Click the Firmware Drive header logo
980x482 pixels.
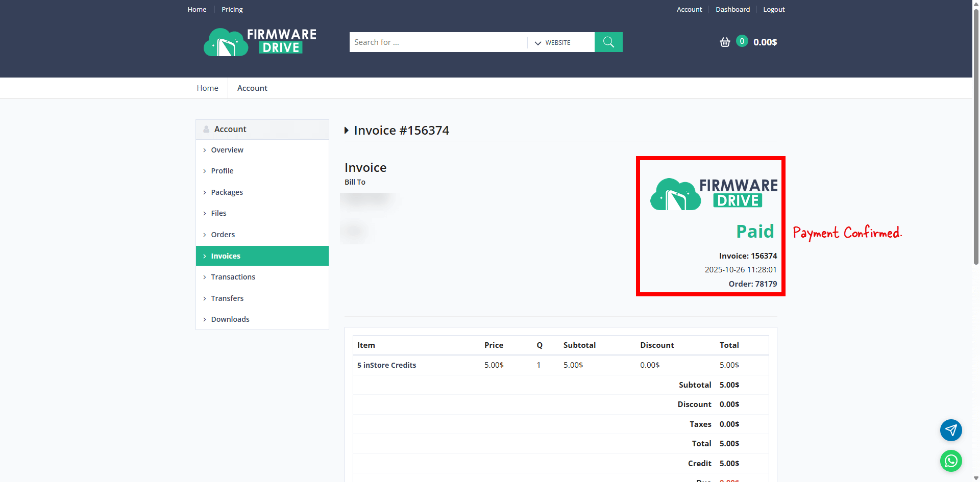260,42
